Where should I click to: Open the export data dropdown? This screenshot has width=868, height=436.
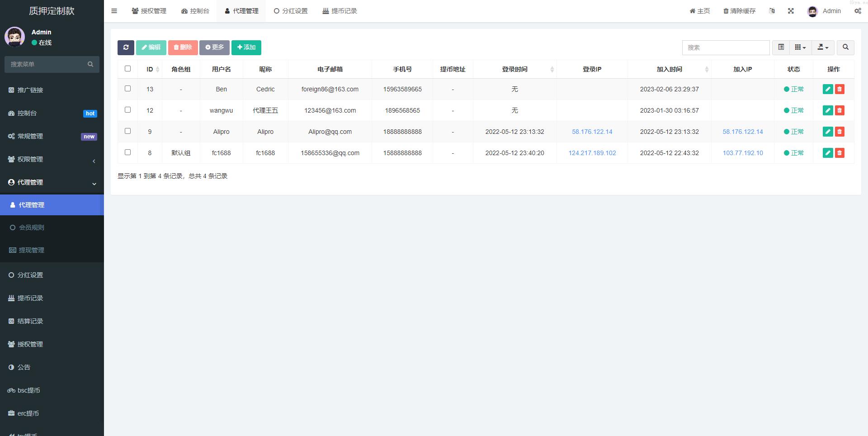click(x=823, y=47)
